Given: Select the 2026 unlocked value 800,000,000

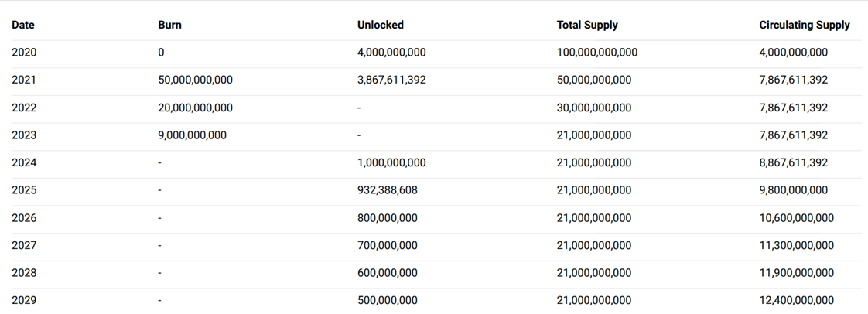Looking at the screenshot, I should coord(387,218).
